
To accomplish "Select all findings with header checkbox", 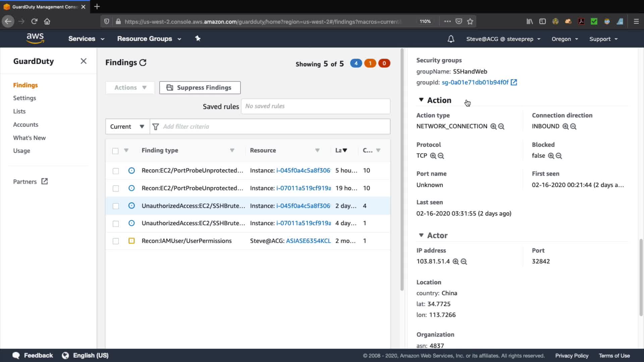I will (x=115, y=151).
